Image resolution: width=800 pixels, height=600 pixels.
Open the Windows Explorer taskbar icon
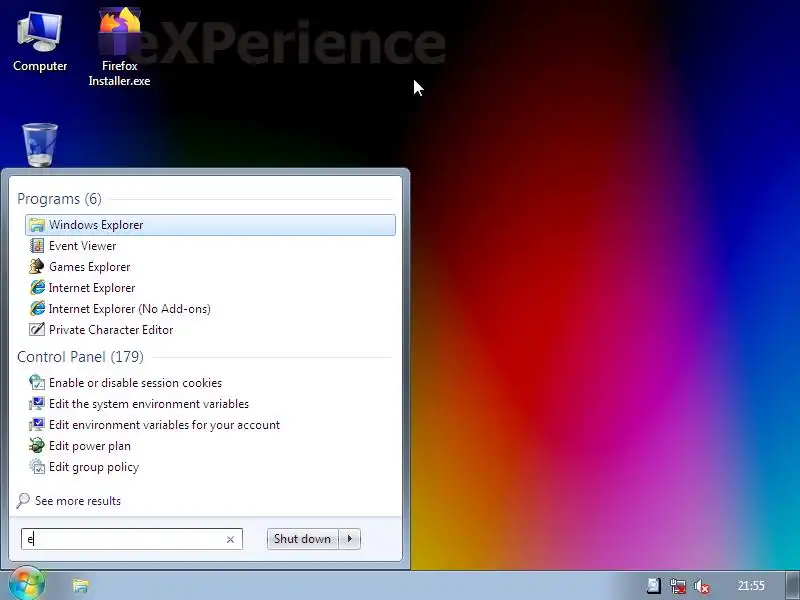point(81,585)
